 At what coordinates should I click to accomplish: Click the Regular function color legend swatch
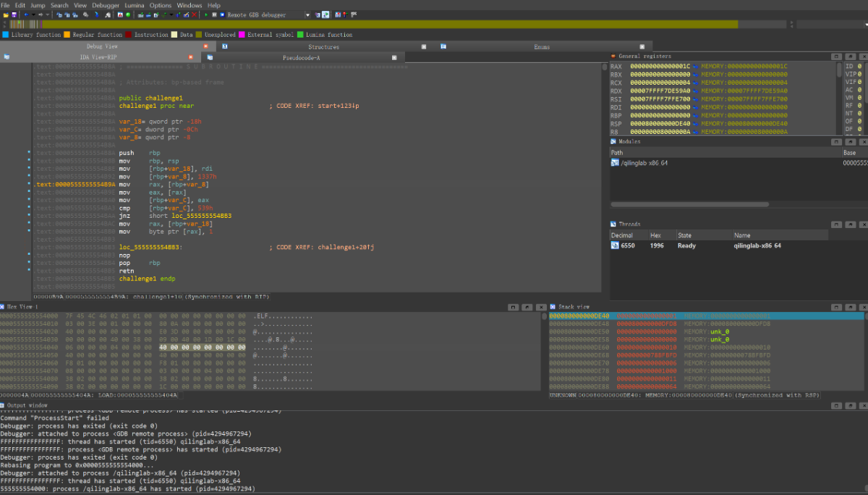coord(67,35)
